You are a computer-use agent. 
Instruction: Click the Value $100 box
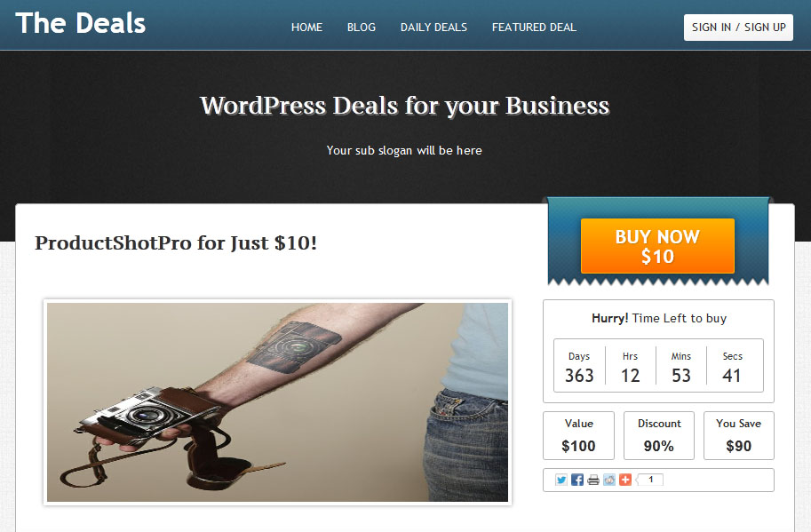point(578,435)
